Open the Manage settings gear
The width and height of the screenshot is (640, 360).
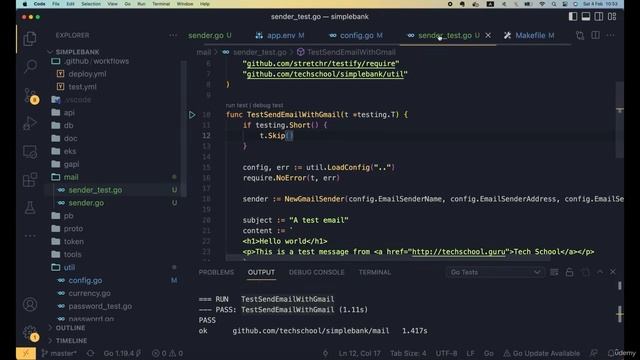[x=30, y=333]
